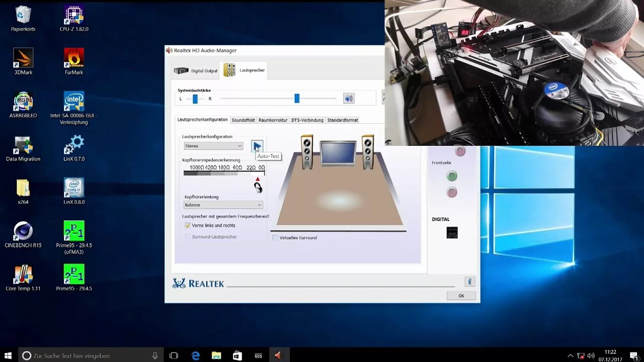Click the OK button
The width and height of the screenshot is (644, 362).
(461, 296)
